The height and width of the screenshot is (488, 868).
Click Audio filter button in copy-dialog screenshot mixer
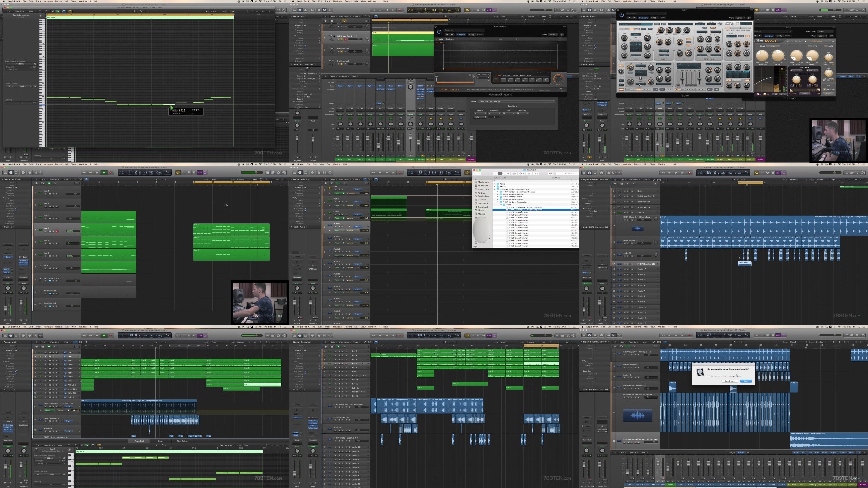click(796, 452)
